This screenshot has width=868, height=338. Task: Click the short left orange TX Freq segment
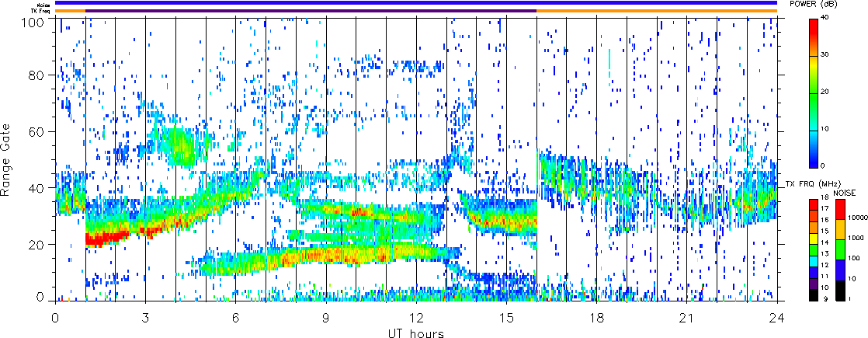pos(71,10)
